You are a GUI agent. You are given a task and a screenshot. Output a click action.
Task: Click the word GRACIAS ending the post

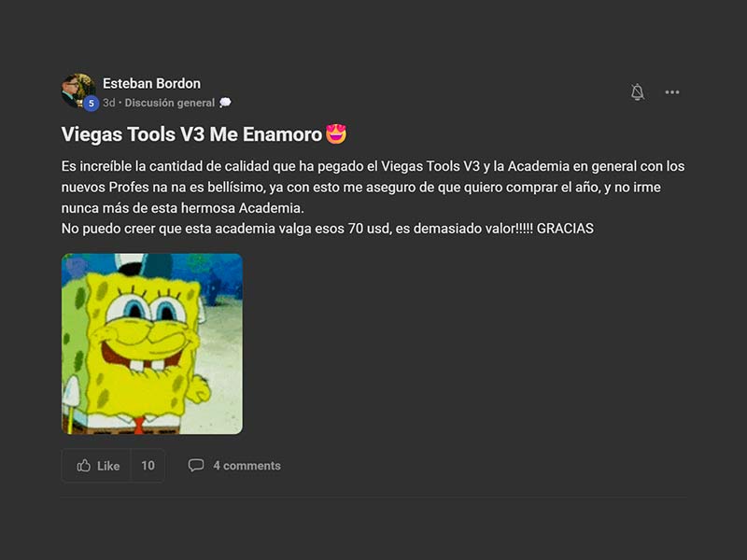566,228
